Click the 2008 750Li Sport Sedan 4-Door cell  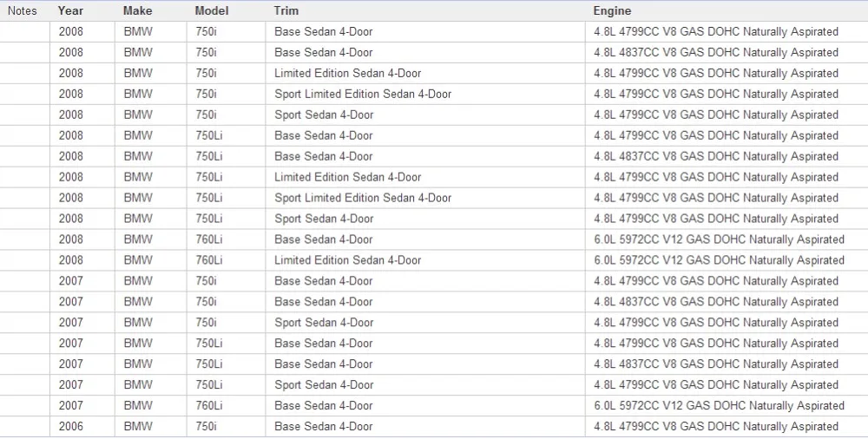tap(425, 219)
